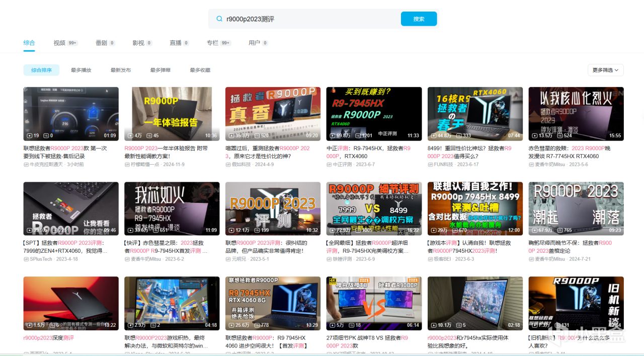Open the 我芯如火 video thumbnail
644x356 pixels.
(172, 208)
